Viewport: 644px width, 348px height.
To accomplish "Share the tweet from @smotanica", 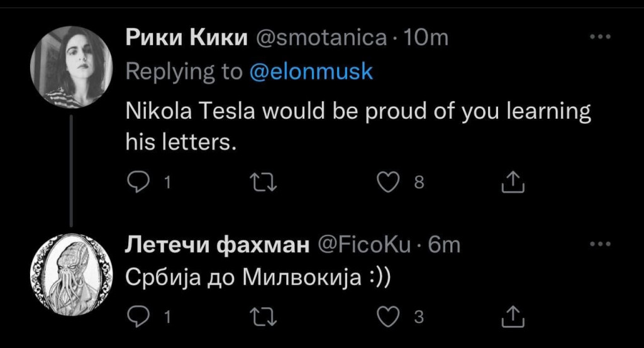I will coord(511,182).
